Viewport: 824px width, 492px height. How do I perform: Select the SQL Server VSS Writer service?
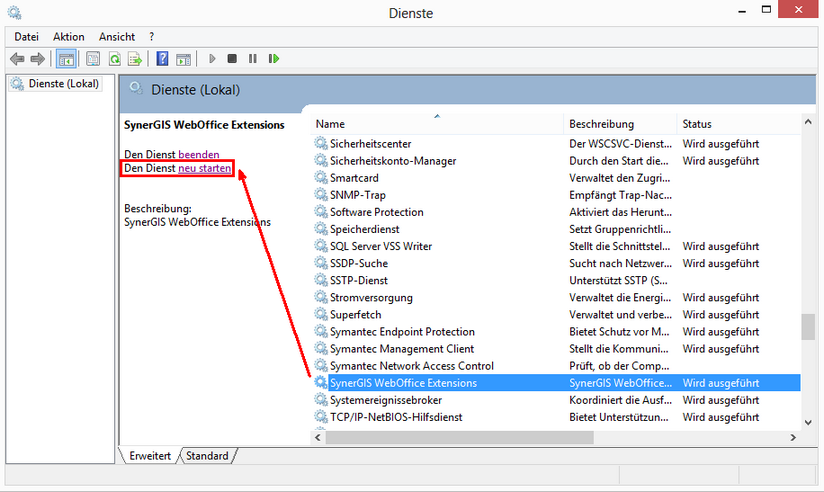[x=380, y=247]
